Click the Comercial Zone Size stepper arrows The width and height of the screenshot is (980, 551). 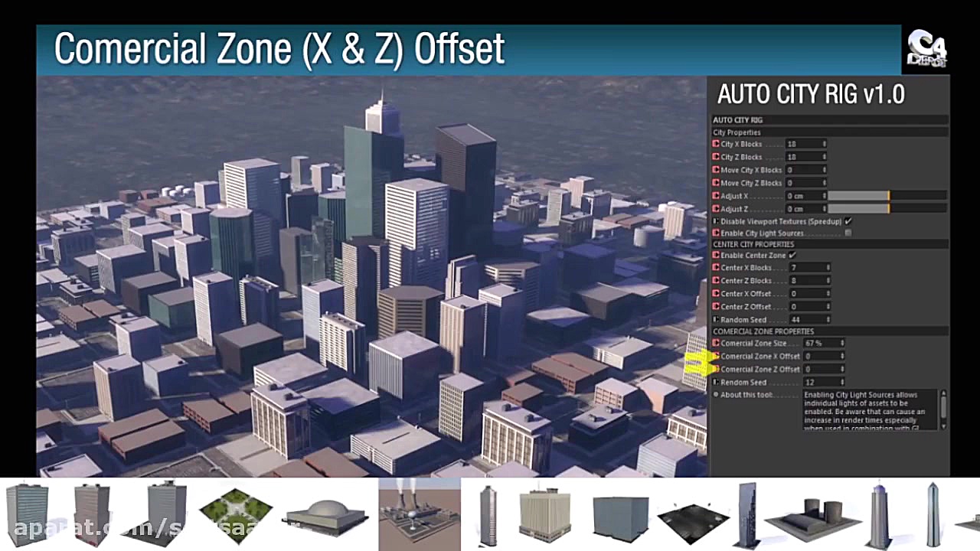coord(842,344)
